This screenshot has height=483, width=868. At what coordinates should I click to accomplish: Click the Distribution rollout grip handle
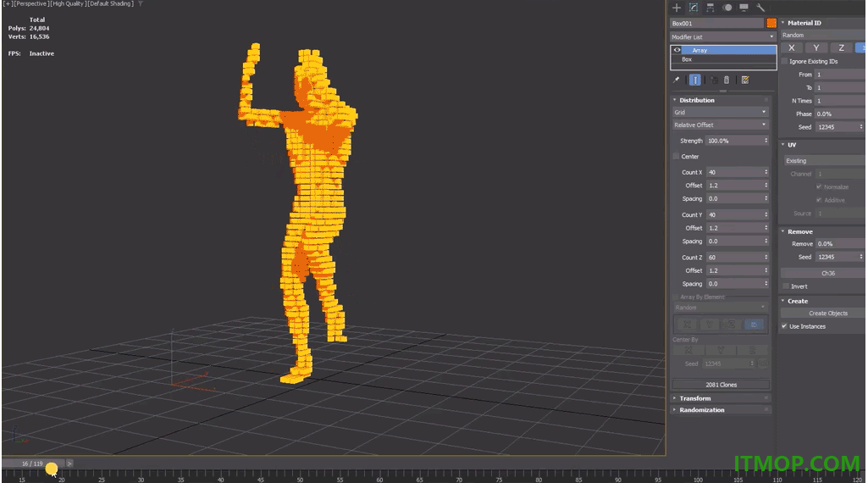[x=766, y=100]
